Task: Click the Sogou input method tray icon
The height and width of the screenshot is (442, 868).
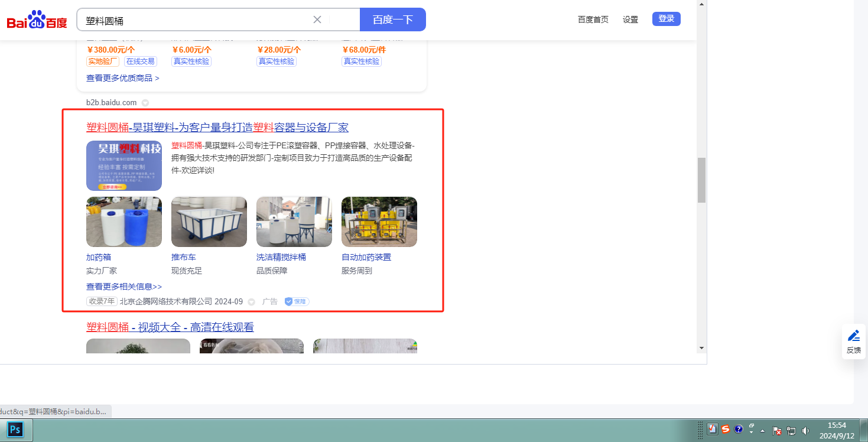Action: tap(726, 430)
